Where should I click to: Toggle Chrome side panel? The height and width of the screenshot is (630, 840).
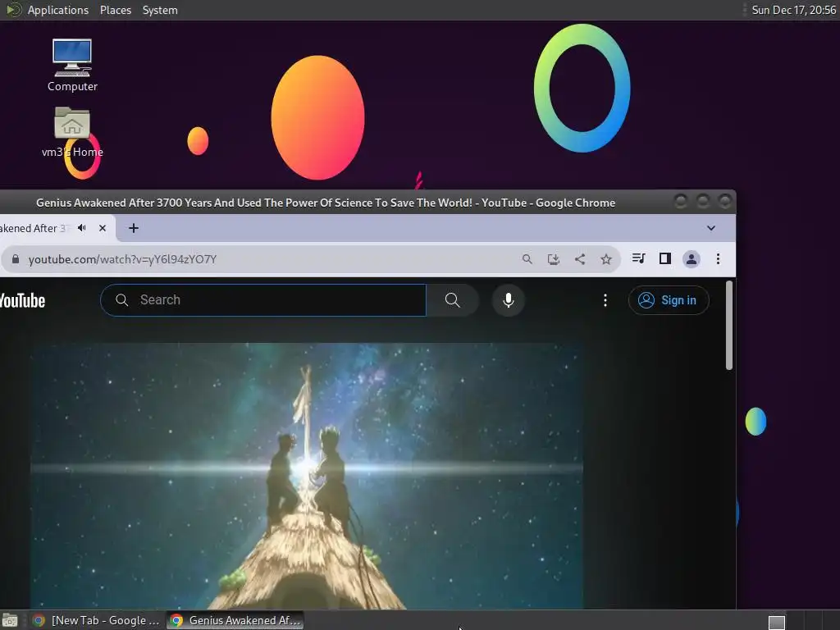[x=664, y=258]
